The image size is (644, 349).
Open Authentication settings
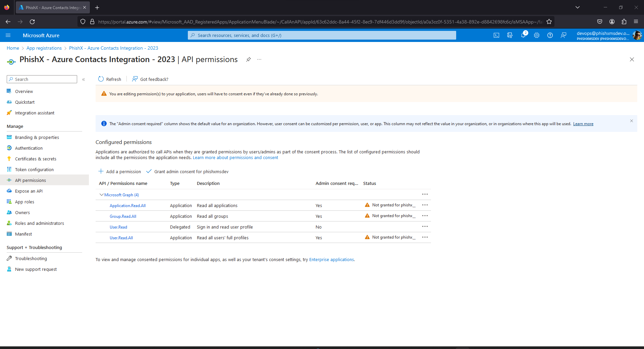29,148
